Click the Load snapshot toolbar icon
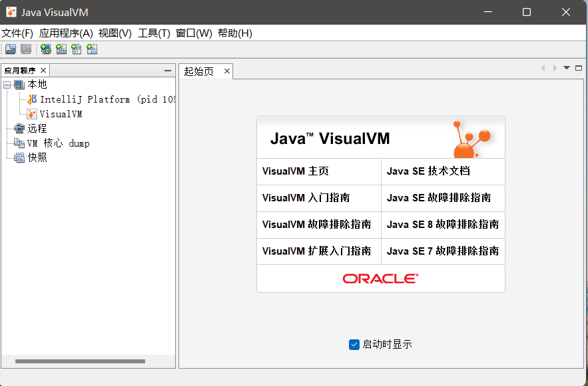588x386 pixels. (11, 49)
